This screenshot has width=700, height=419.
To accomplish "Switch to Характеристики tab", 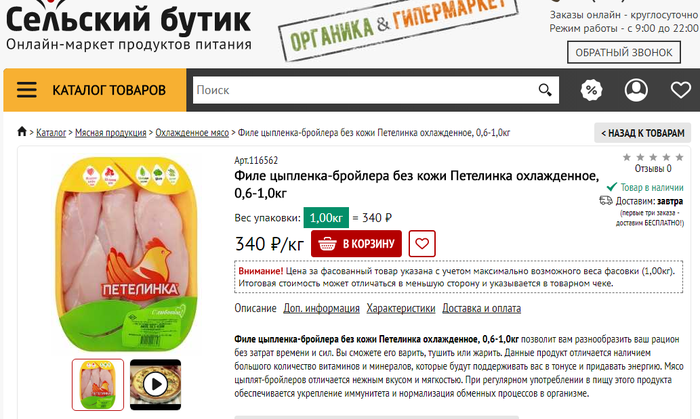I will click(x=400, y=308).
